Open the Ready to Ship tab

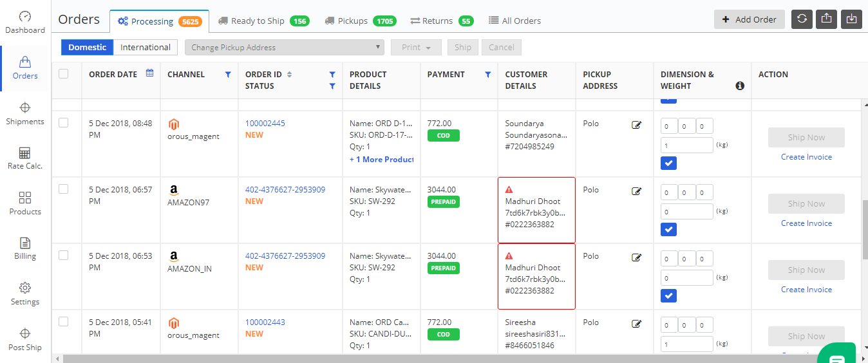point(263,21)
